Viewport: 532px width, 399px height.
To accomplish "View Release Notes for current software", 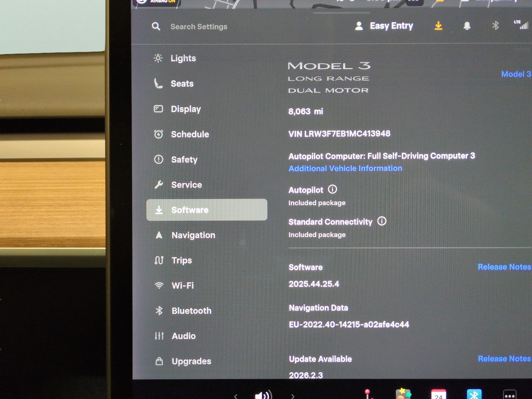I will [x=504, y=267].
